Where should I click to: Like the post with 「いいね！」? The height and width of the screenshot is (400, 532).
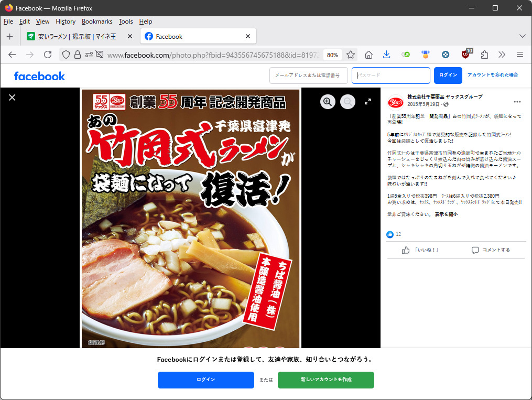419,250
